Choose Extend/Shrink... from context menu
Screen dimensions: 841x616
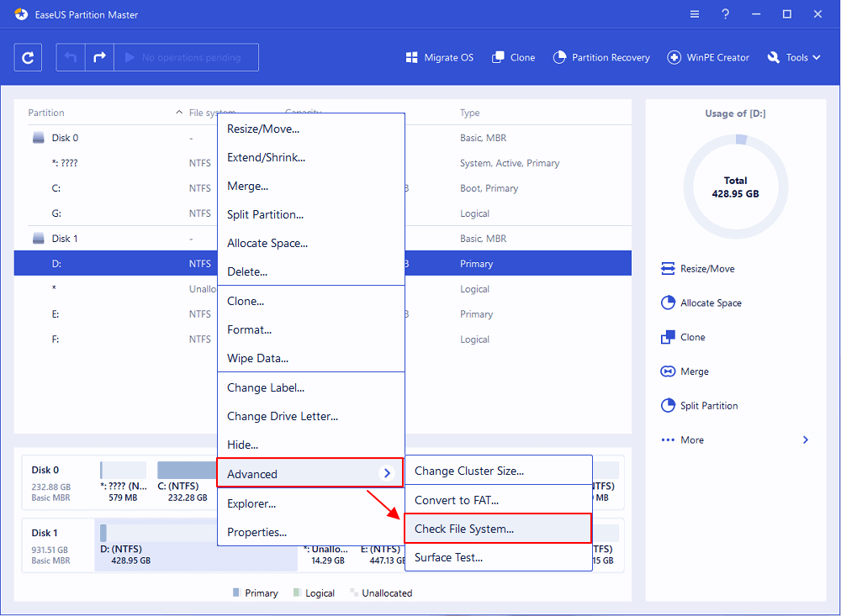310,158
